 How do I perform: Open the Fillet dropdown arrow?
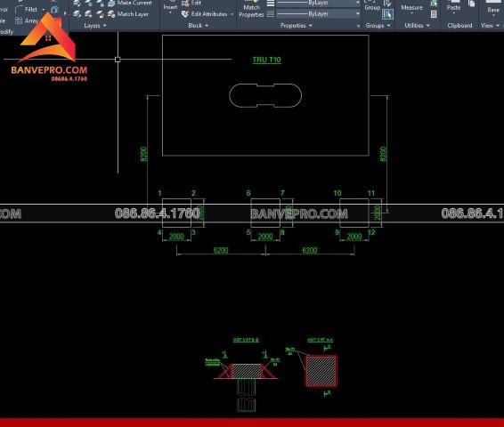44,9
